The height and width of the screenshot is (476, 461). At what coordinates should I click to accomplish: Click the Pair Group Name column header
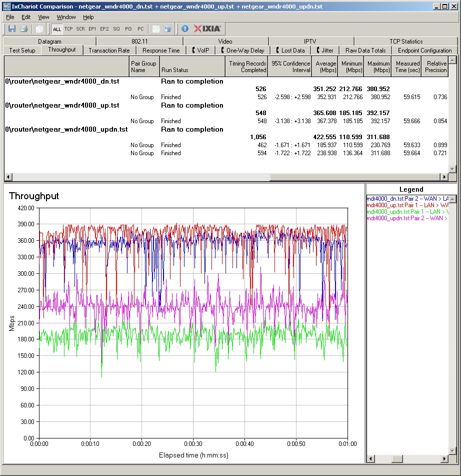tap(144, 67)
